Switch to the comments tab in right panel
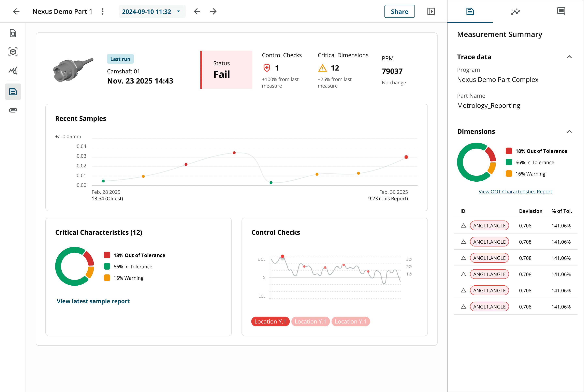Image resolution: width=584 pixels, height=392 pixels. [x=561, y=12]
